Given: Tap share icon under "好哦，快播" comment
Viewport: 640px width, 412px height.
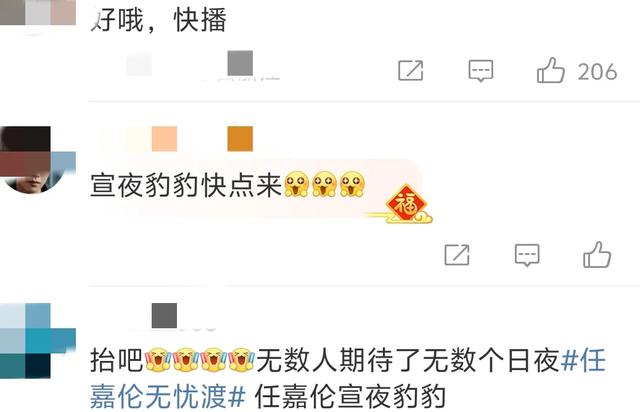Looking at the screenshot, I should (x=411, y=70).
